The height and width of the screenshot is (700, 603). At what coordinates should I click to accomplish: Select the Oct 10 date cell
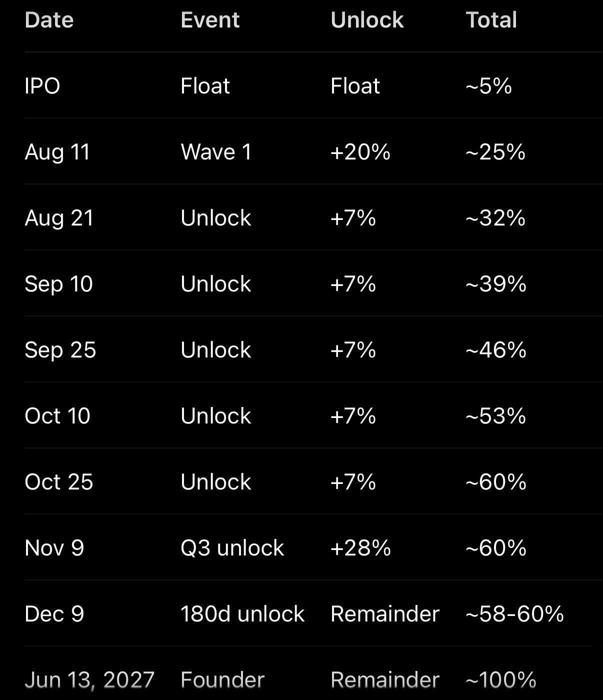pos(57,416)
